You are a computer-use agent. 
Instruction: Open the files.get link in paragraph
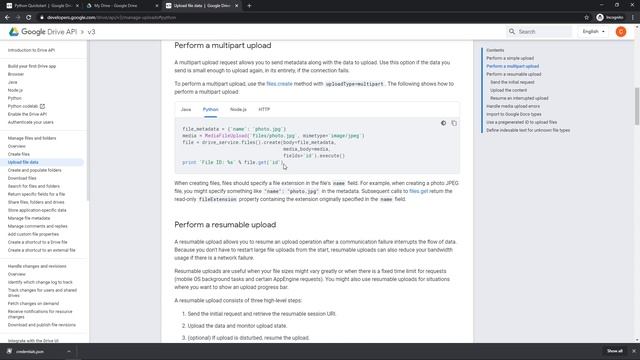click(x=418, y=191)
